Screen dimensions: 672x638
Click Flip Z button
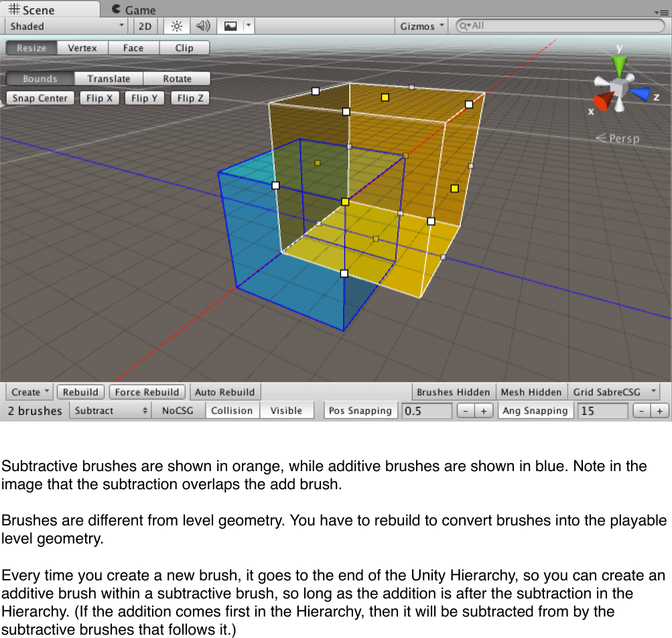pyautogui.click(x=190, y=99)
